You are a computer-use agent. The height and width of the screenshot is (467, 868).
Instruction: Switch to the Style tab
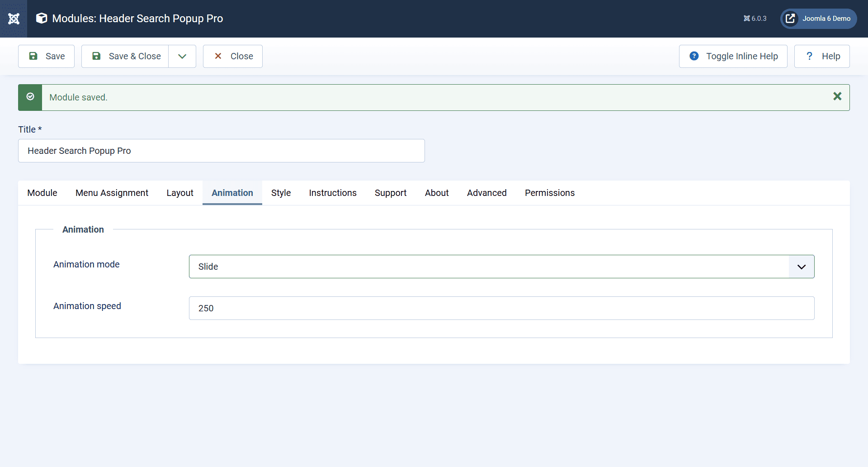coord(281,193)
